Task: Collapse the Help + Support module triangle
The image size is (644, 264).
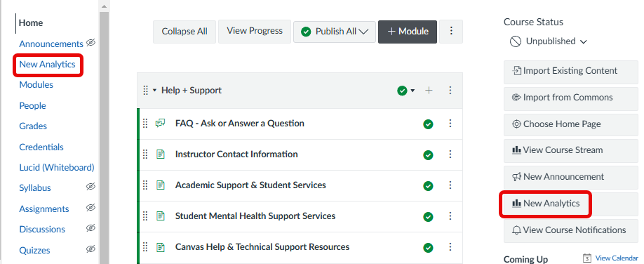Action: point(155,91)
